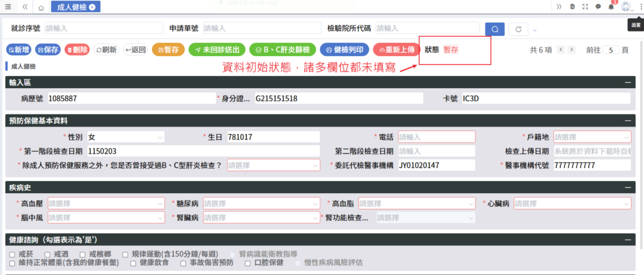
Task: Switch to the 成人健檢 tab
Action: [68, 7]
